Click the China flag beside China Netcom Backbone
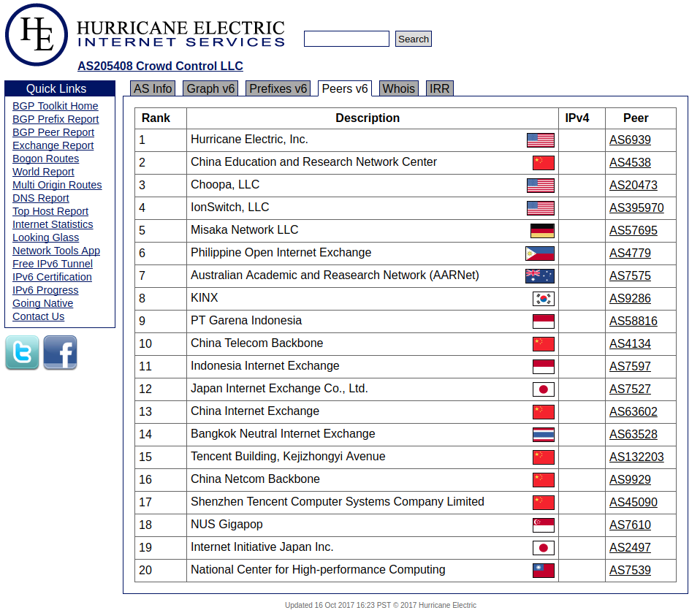The width and height of the screenshot is (700, 613). pyautogui.click(x=544, y=480)
